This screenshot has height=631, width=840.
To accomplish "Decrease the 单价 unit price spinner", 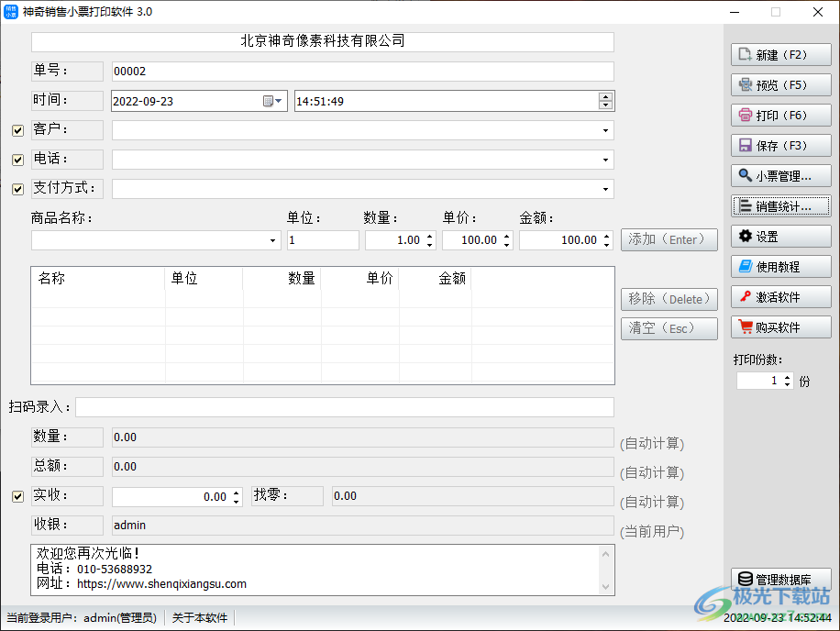I will 507,245.
